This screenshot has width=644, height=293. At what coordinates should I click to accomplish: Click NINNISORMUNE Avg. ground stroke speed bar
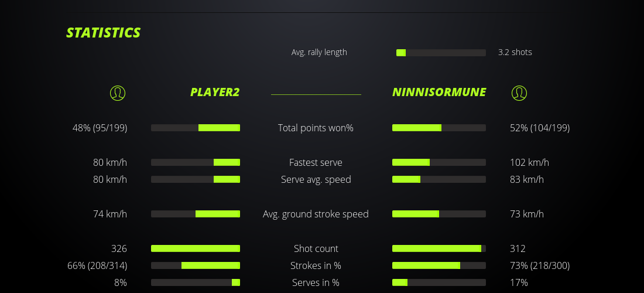tap(439, 214)
